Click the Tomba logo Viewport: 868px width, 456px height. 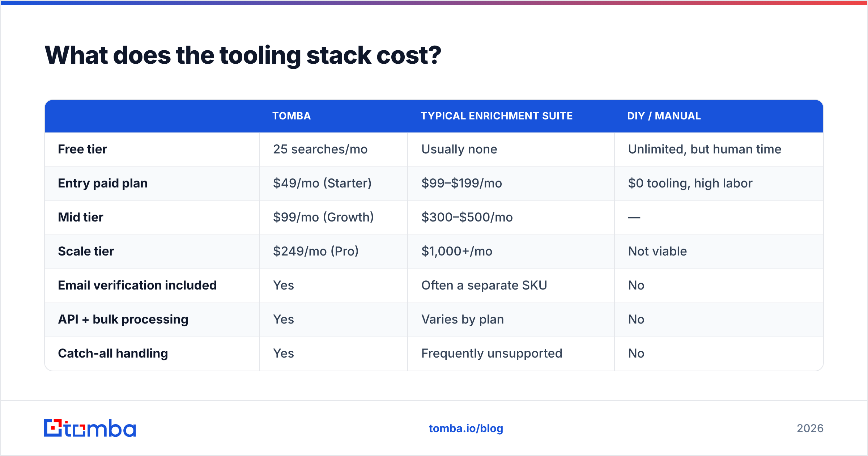point(90,428)
